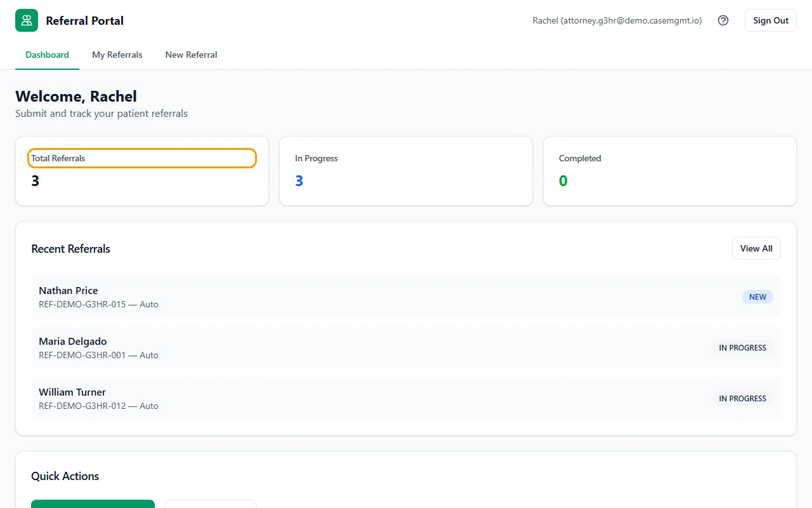Screen dimensions: 812x508
Task: Click the Referral Portal title text
Action: [x=85, y=20]
